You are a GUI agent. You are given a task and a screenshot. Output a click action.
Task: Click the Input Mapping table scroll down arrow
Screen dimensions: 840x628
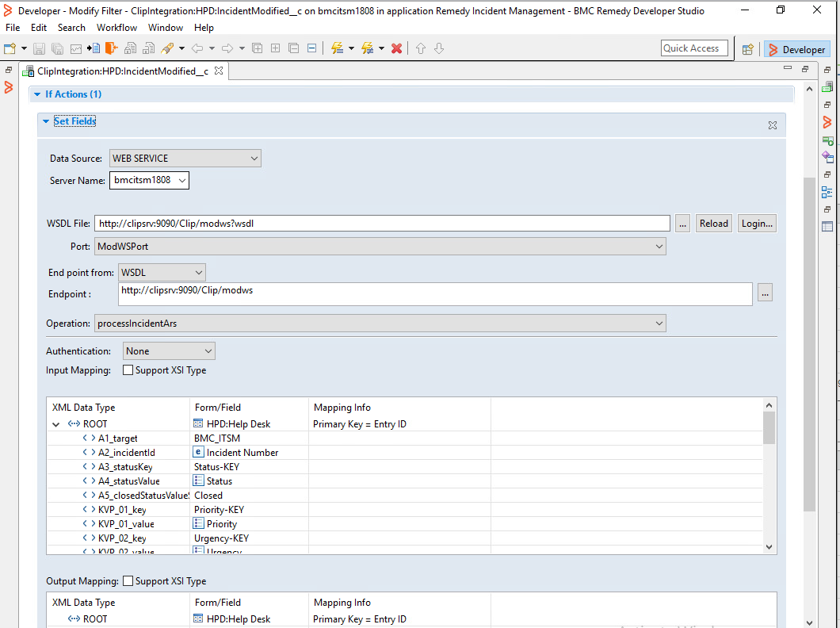[769, 547]
